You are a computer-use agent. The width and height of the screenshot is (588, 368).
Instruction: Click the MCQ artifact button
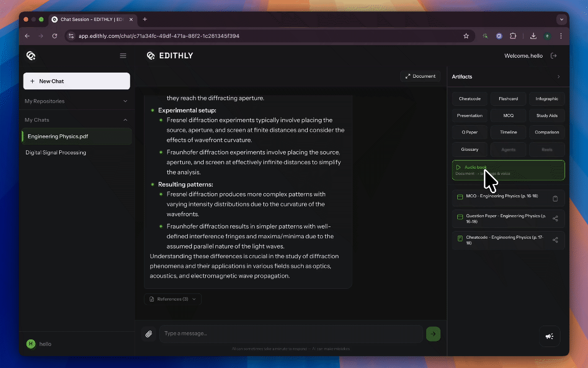coord(508,116)
